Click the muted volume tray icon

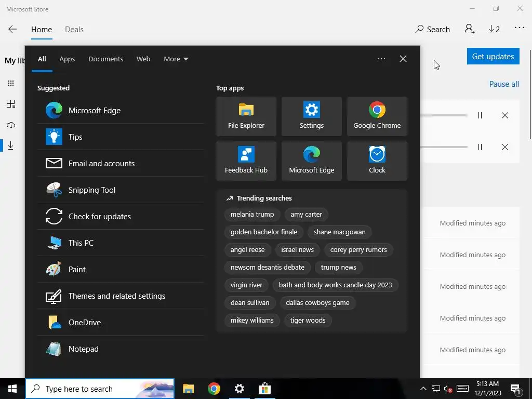pos(448,389)
